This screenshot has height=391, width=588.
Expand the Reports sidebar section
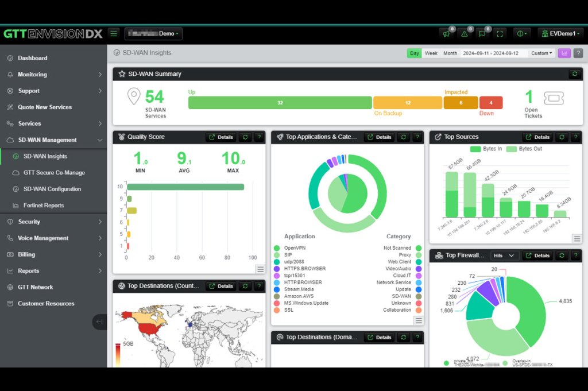53,270
